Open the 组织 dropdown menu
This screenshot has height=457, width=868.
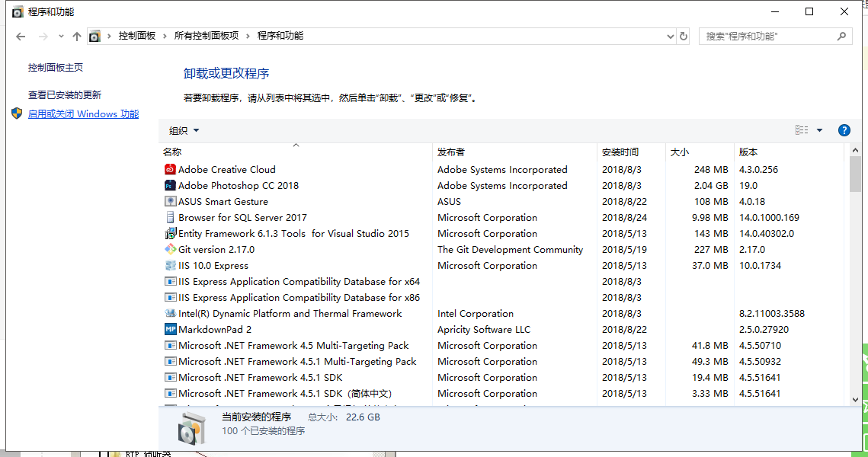(183, 130)
